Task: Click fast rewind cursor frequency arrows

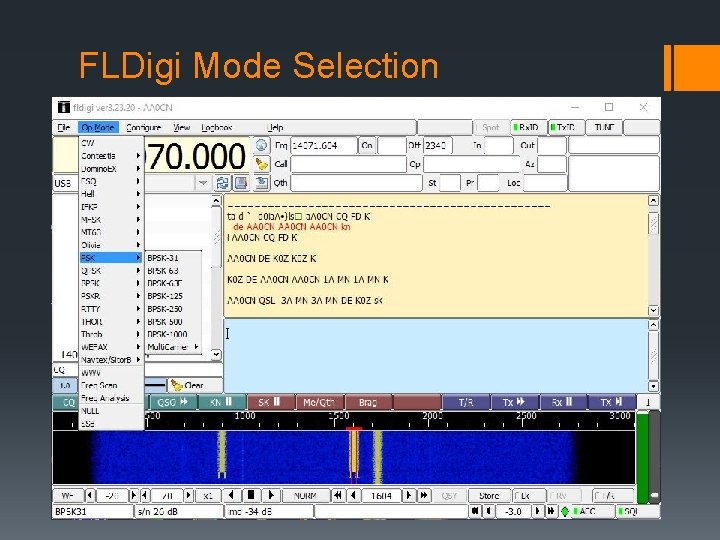Action: click(338, 495)
